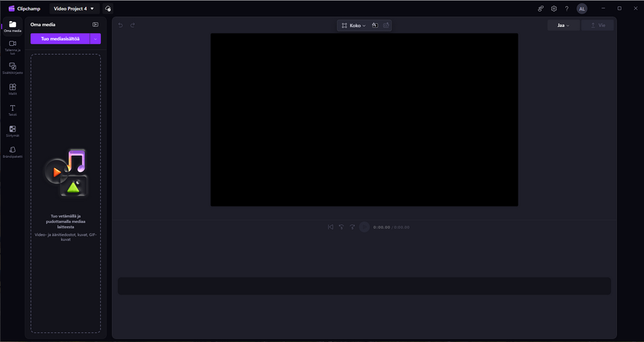644x342 pixels.
Task: Open the Teksti text panel
Action: click(12, 110)
